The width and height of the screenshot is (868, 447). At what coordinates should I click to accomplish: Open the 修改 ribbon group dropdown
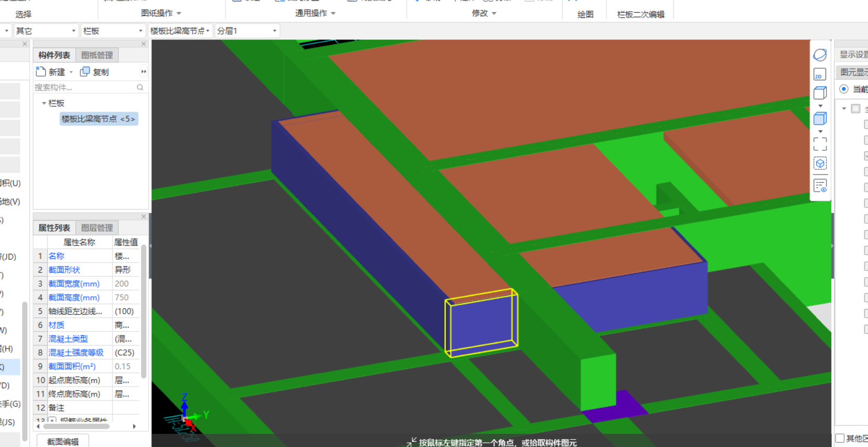[x=494, y=13]
